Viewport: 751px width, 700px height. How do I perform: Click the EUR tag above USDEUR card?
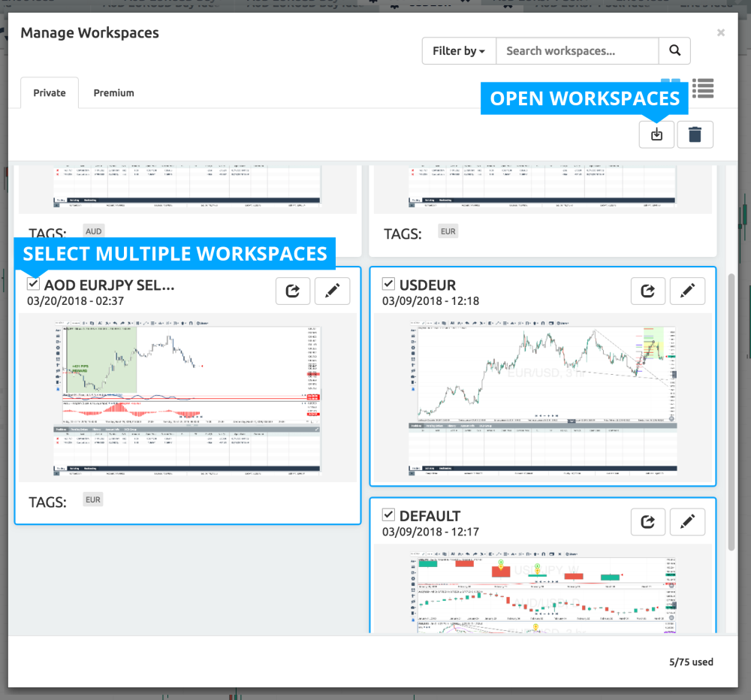pos(448,231)
